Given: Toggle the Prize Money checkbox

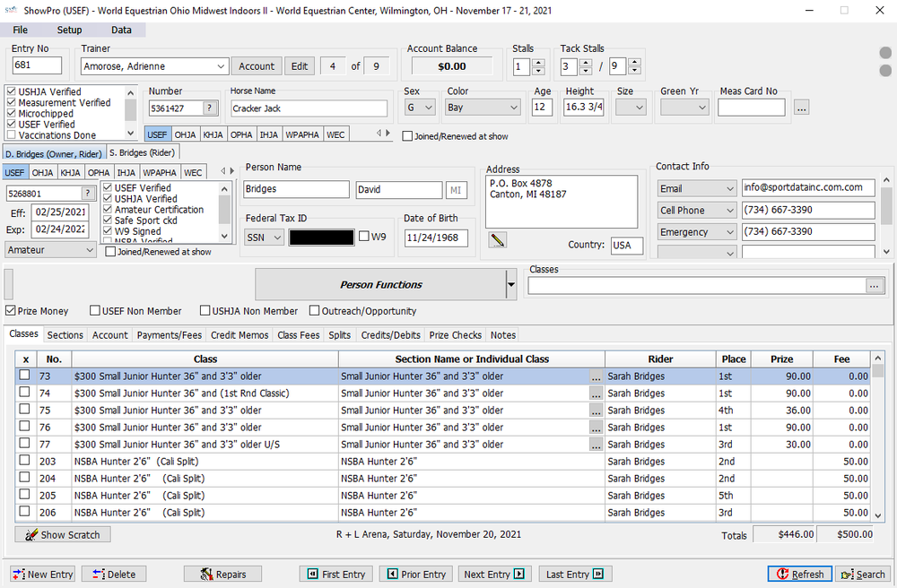Looking at the screenshot, I should (8, 310).
